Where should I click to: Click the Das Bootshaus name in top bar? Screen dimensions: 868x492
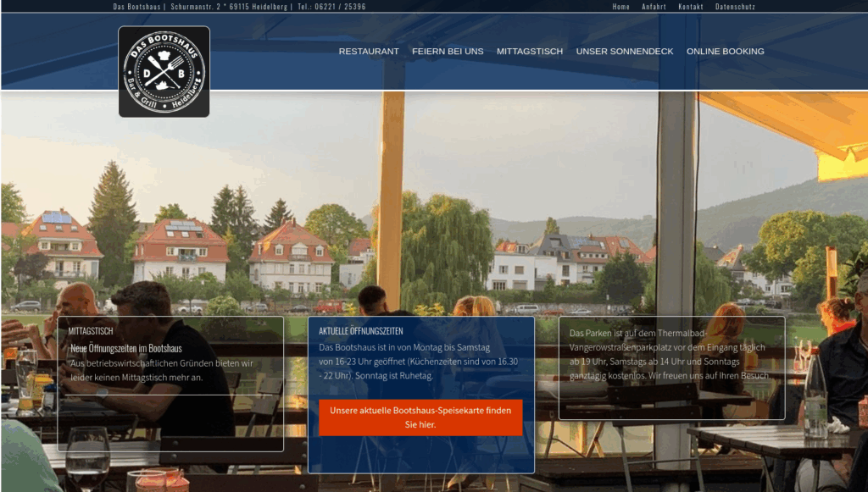click(x=136, y=7)
